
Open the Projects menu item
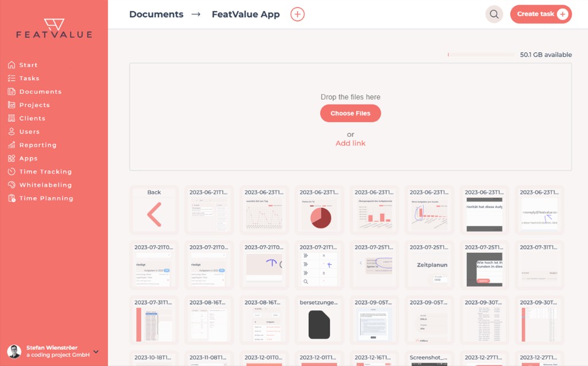[x=34, y=105]
